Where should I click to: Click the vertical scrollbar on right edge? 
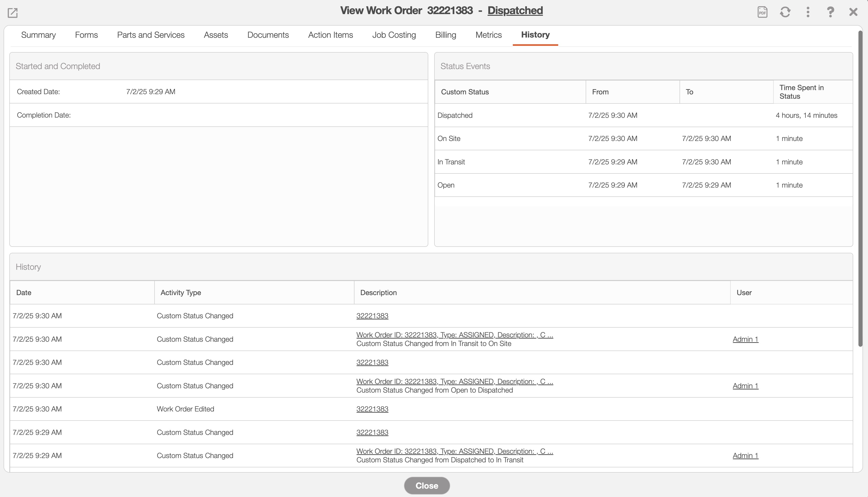point(860,188)
